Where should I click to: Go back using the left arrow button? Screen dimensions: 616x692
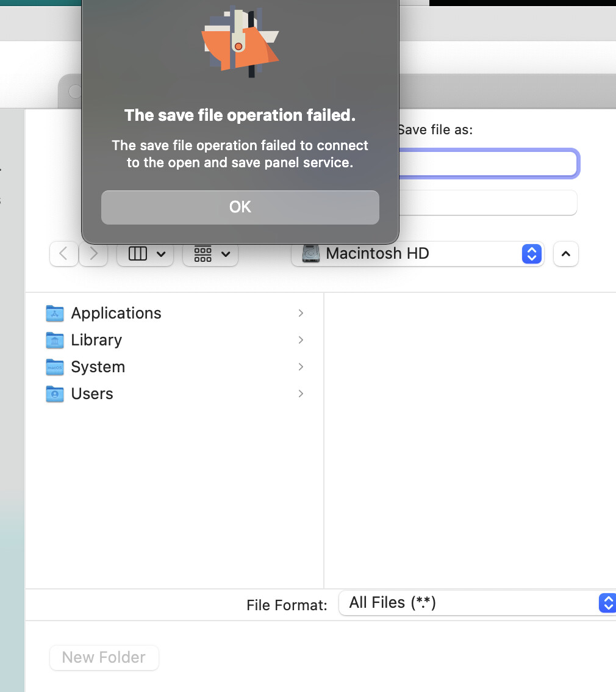pyautogui.click(x=63, y=254)
